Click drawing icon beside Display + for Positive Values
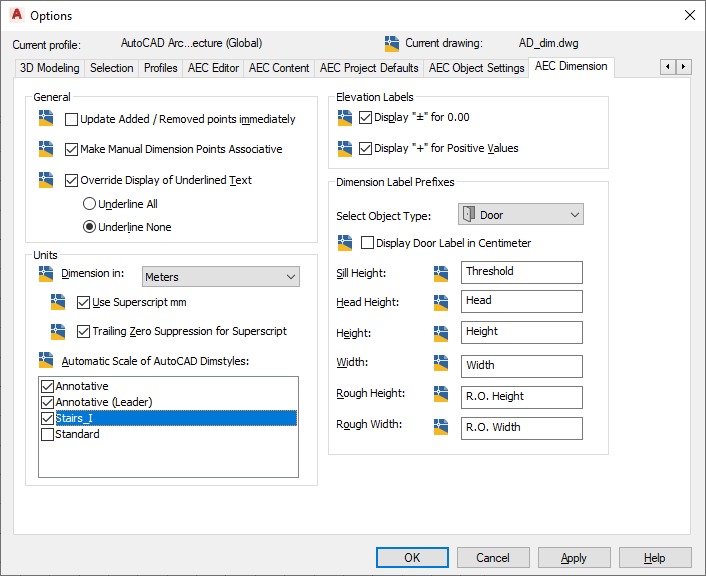 (345, 149)
